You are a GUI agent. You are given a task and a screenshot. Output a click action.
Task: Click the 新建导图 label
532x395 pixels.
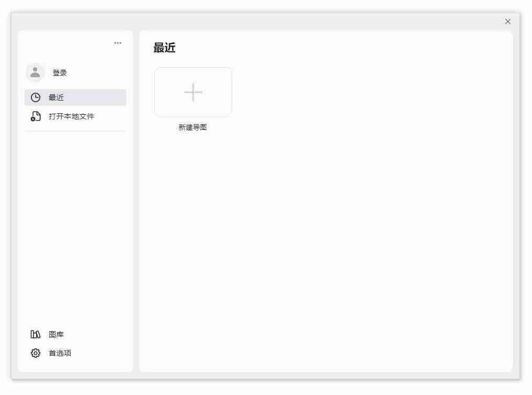pos(193,127)
